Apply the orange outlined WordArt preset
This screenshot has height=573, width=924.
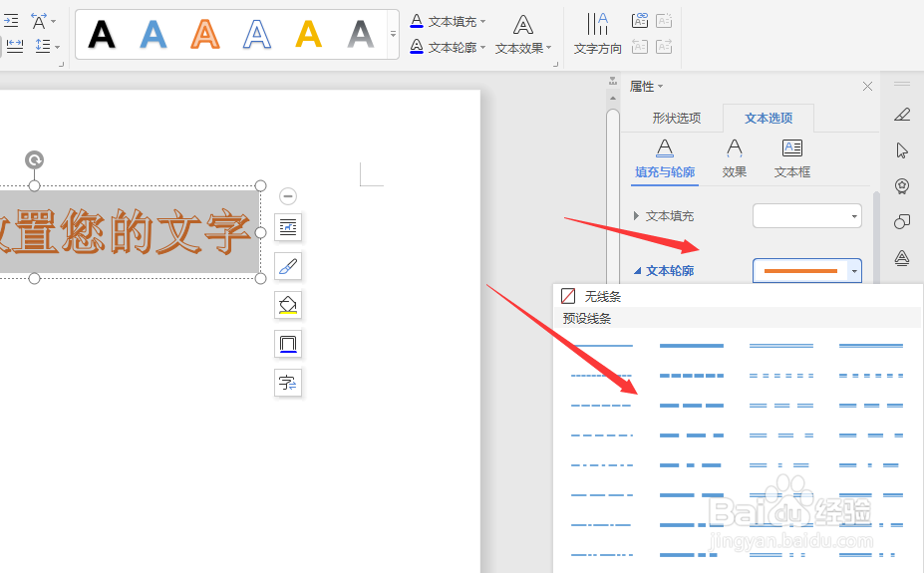point(205,34)
